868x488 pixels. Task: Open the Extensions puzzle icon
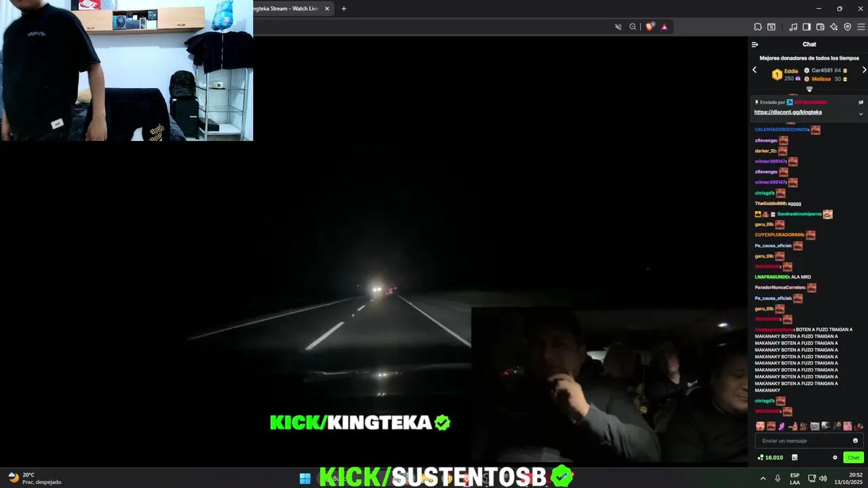point(757,27)
